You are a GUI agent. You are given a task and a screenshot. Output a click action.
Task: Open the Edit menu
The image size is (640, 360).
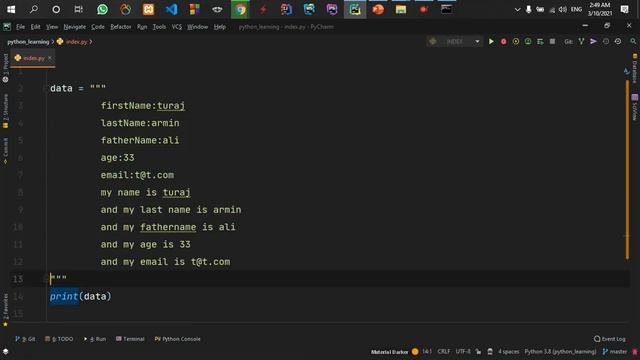pos(36,27)
